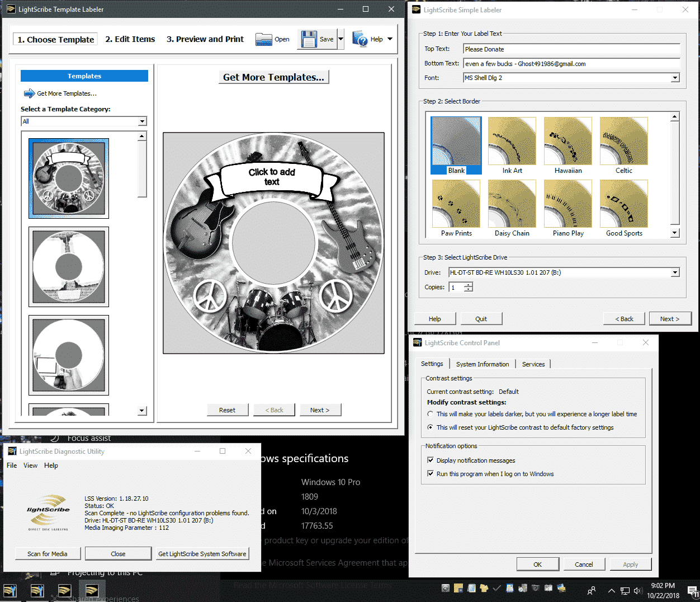Select darker labels contrast radio option
Screen dimensions: 700x602
tap(430, 414)
